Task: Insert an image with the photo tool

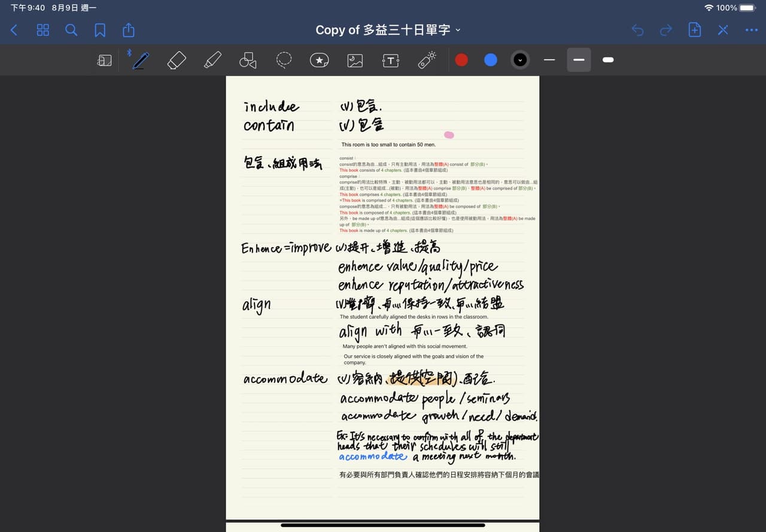Action: (x=355, y=60)
